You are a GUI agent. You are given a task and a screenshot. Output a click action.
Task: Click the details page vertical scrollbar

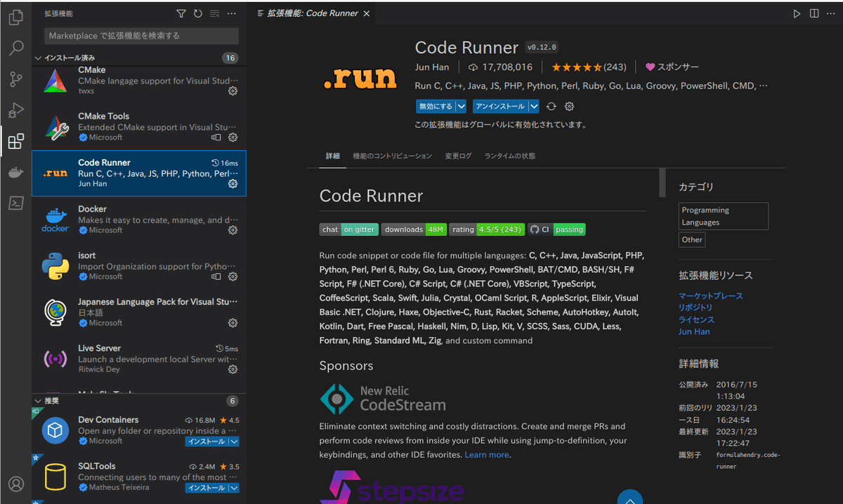pyautogui.click(x=662, y=183)
